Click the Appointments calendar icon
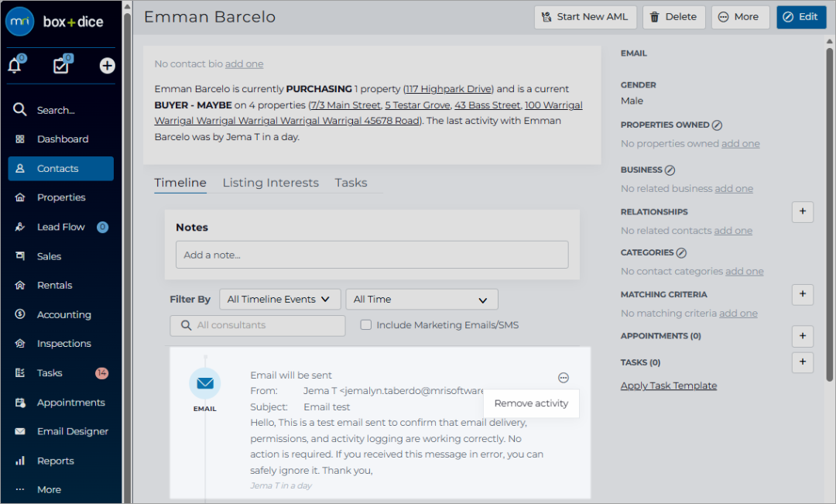Image resolution: width=836 pixels, height=504 pixels. (20, 403)
